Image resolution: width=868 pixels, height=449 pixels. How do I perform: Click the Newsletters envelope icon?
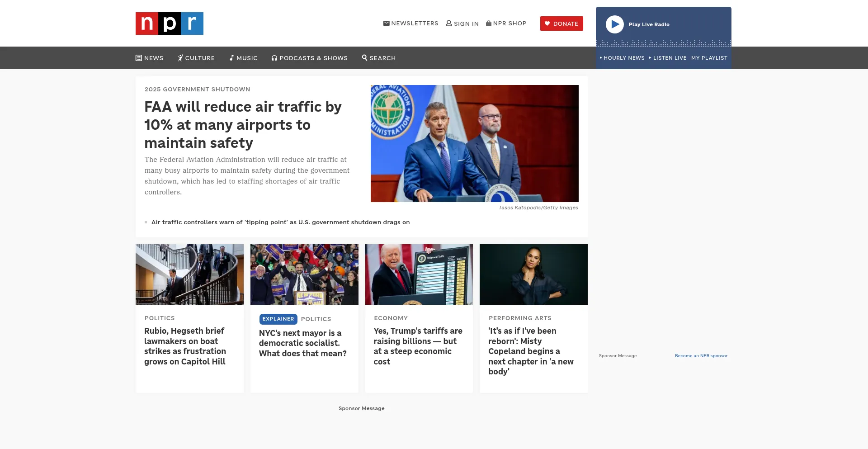click(386, 24)
